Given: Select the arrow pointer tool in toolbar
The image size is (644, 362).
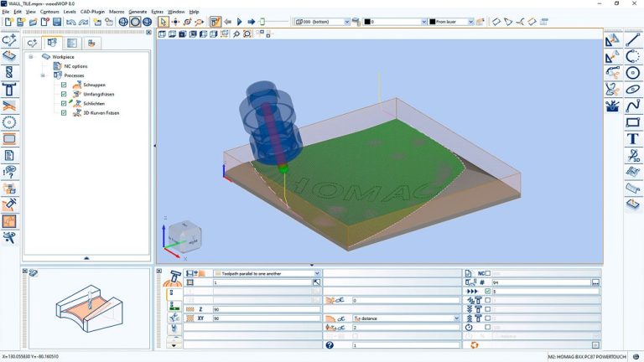Looking at the screenshot, I should coord(164,21).
